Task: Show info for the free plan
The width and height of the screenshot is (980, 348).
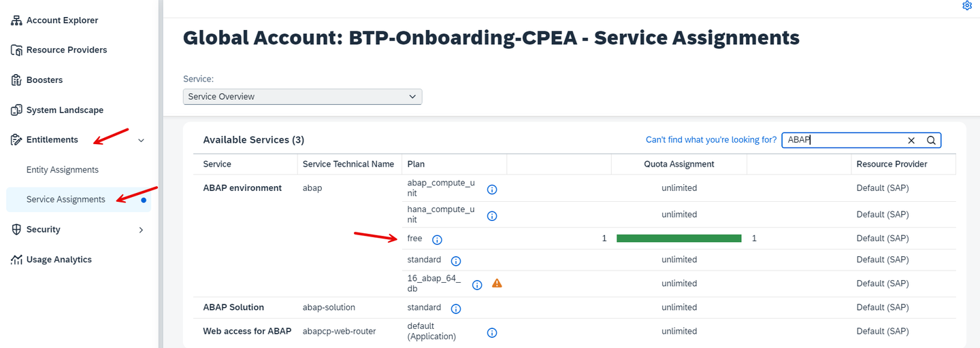Action: pos(437,240)
